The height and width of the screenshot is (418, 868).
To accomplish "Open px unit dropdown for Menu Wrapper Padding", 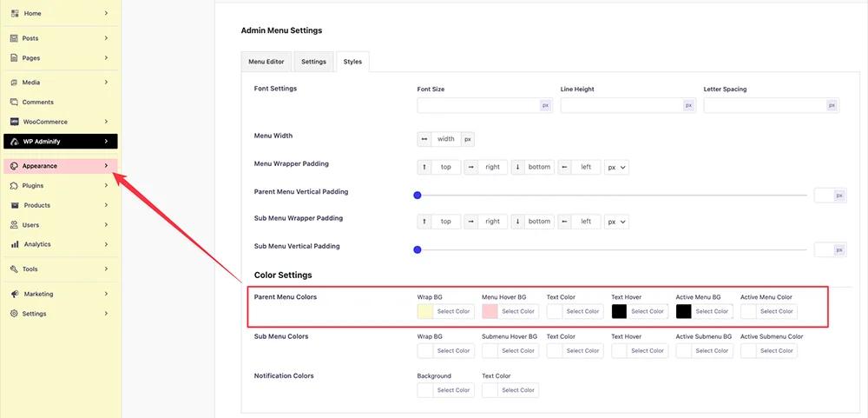I will pyautogui.click(x=616, y=167).
